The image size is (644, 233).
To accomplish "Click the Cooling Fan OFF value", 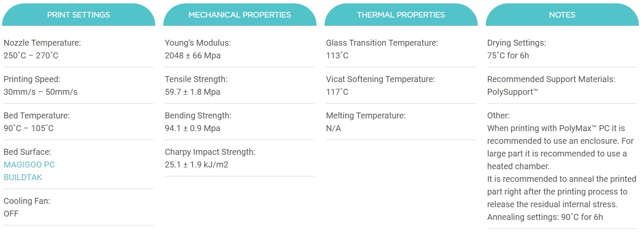I will (11, 214).
